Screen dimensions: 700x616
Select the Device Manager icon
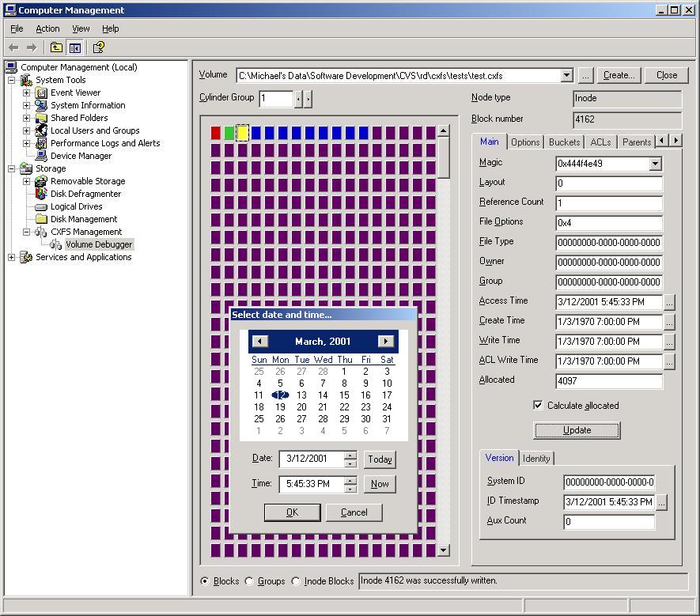pyautogui.click(x=41, y=156)
